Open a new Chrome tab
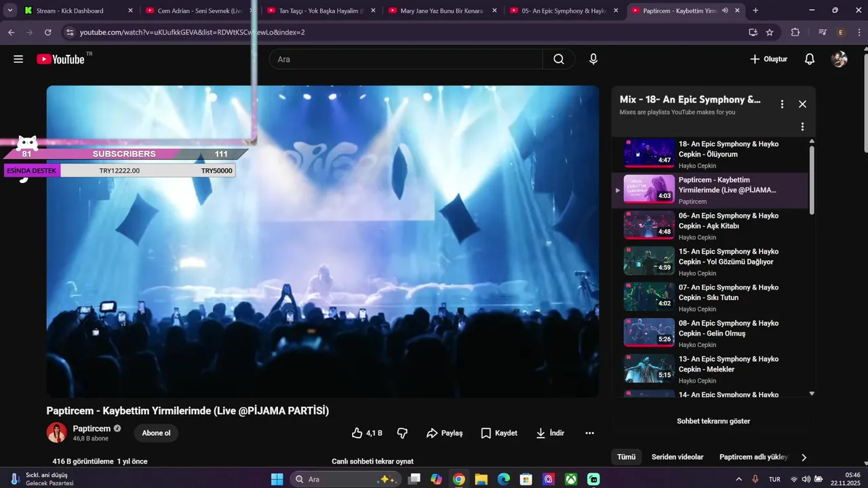 (755, 10)
